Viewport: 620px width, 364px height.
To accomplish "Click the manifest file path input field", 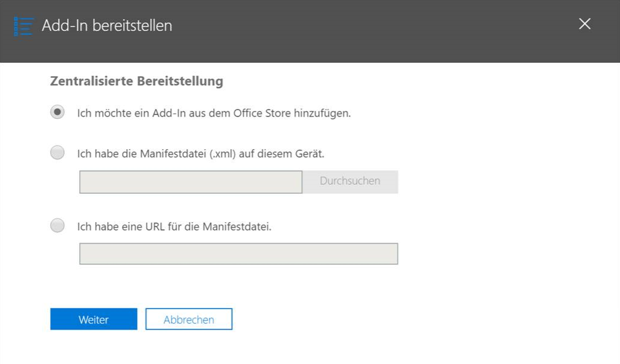I will point(190,181).
